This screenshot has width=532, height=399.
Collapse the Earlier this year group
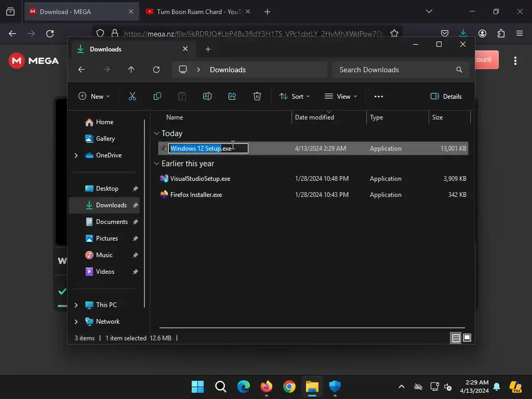point(156,164)
